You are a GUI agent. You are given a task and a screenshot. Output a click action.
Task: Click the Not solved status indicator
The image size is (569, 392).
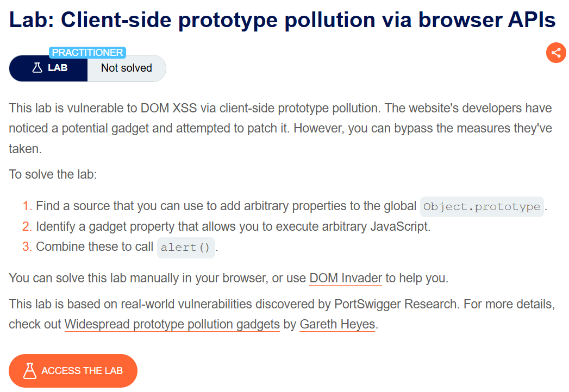[x=127, y=68]
